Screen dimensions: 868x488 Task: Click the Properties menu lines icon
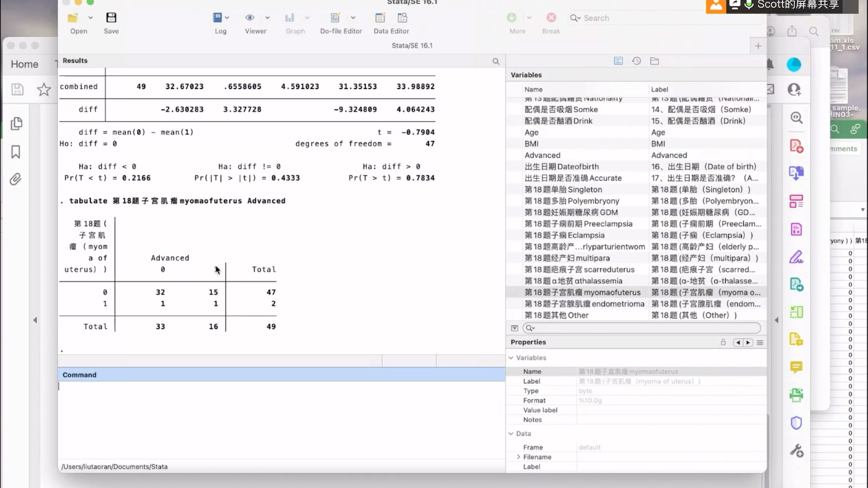760,342
